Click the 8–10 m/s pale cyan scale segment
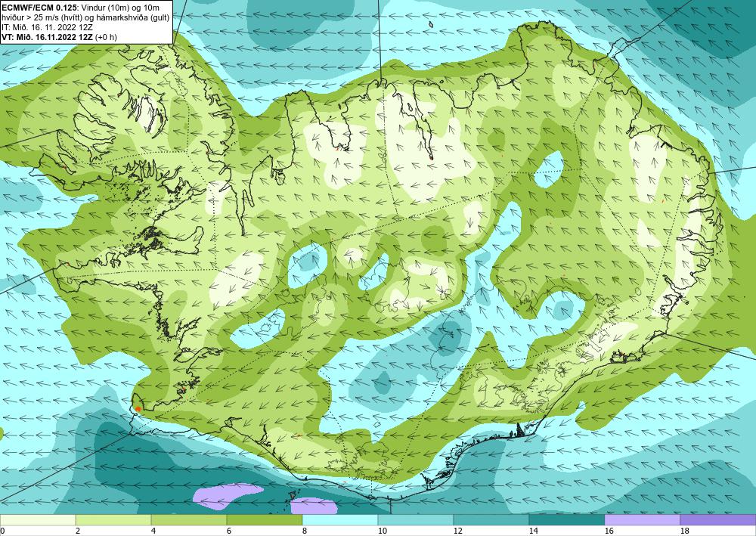The image size is (756, 536). [x=340, y=520]
